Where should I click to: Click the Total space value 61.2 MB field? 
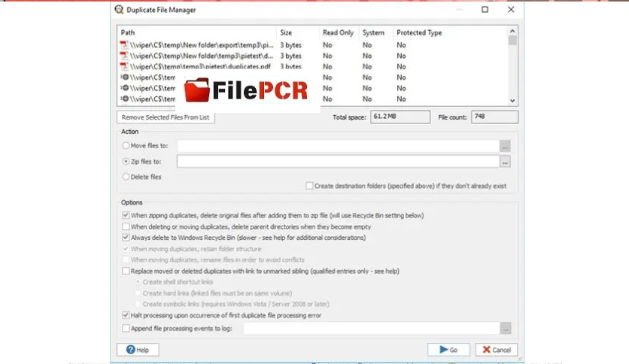[x=400, y=117]
